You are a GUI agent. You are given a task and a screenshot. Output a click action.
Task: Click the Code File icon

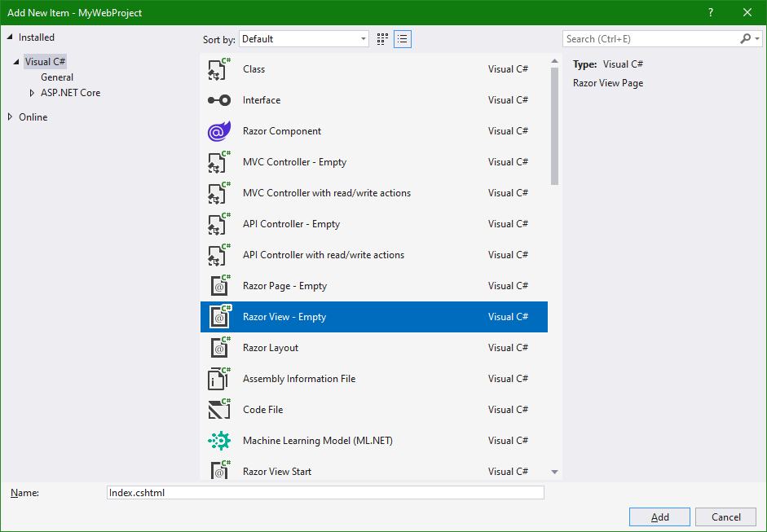click(218, 410)
